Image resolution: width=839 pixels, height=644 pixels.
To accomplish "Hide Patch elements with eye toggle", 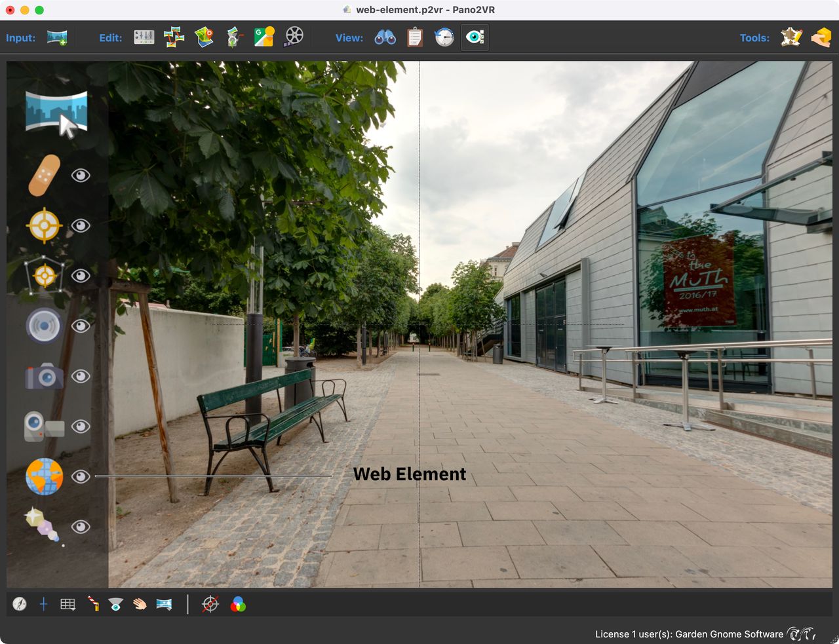I will [x=81, y=176].
